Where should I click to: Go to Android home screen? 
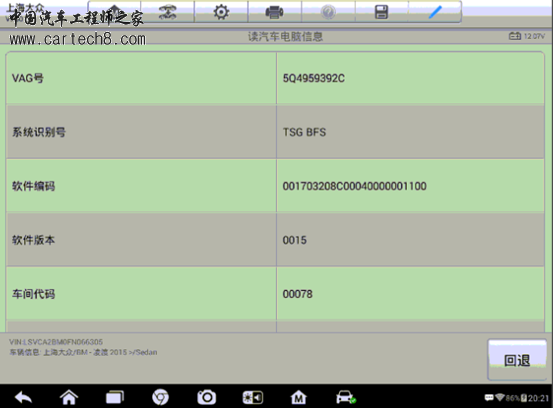tap(69, 397)
